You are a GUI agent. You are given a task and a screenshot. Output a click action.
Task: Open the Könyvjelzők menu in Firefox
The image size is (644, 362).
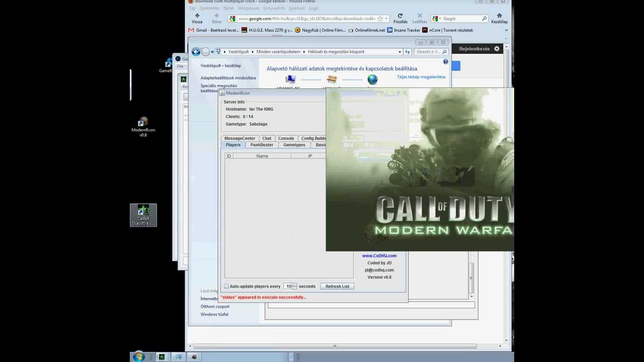(274, 8)
